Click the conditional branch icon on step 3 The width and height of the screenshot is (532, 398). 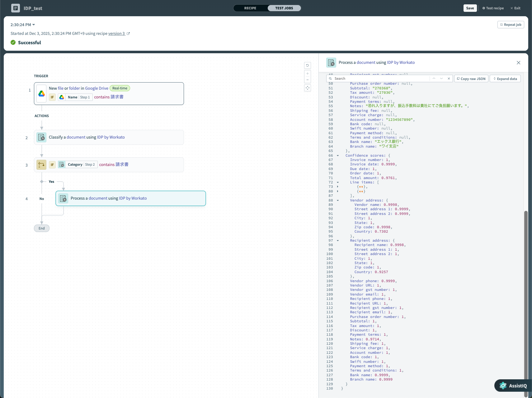point(41,165)
